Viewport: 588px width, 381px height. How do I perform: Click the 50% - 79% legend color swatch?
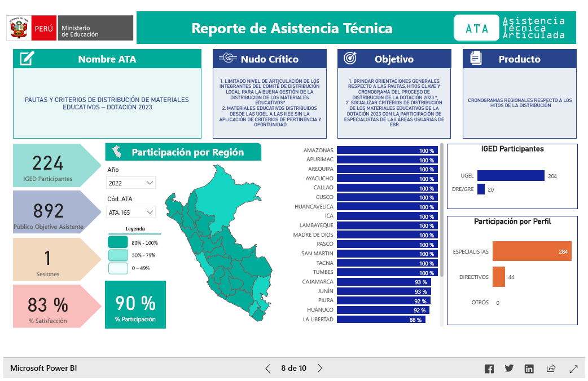point(118,255)
